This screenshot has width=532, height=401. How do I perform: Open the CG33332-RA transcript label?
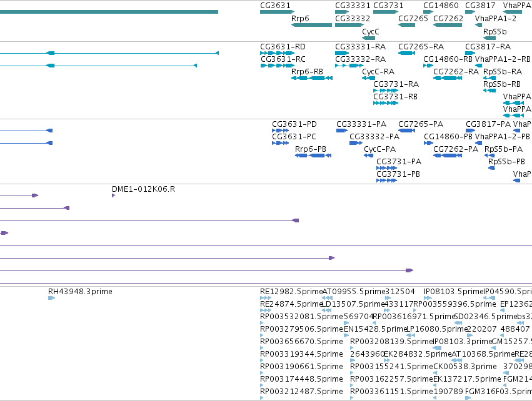coord(360,59)
